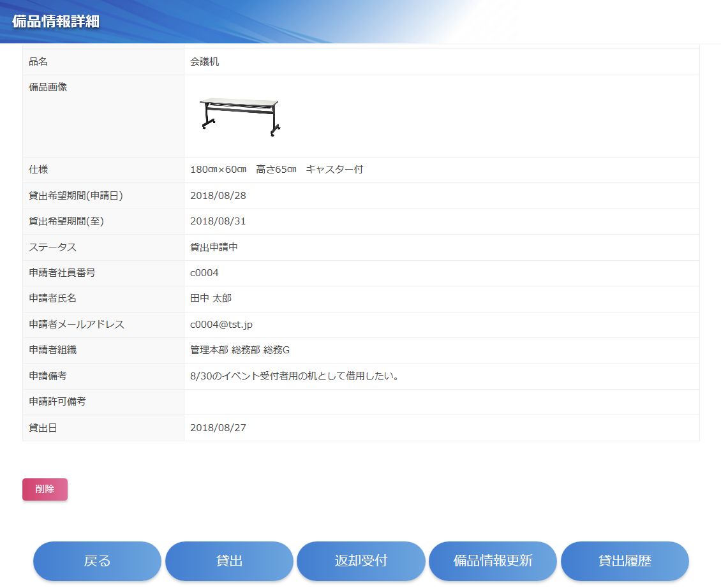Click the organization 管理本部 総務部 総務G
The height and width of the screenshot is (588, 721).
tap(240, 350)
